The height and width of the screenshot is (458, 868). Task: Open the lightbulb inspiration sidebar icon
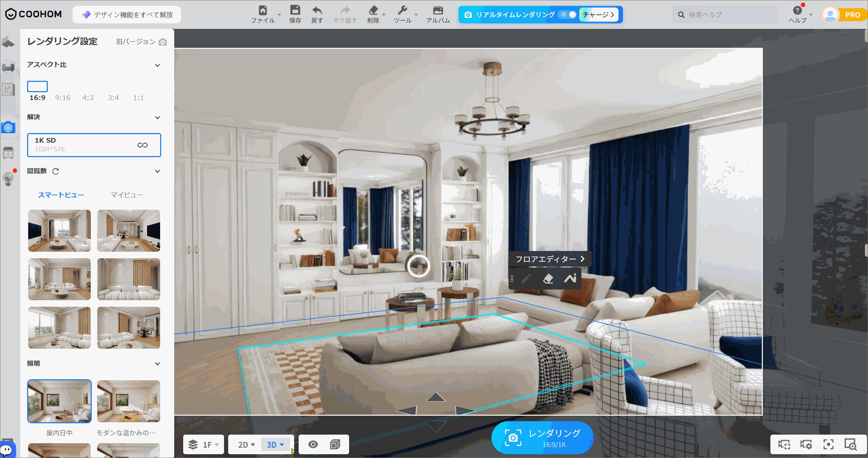(x=8, y=179)
